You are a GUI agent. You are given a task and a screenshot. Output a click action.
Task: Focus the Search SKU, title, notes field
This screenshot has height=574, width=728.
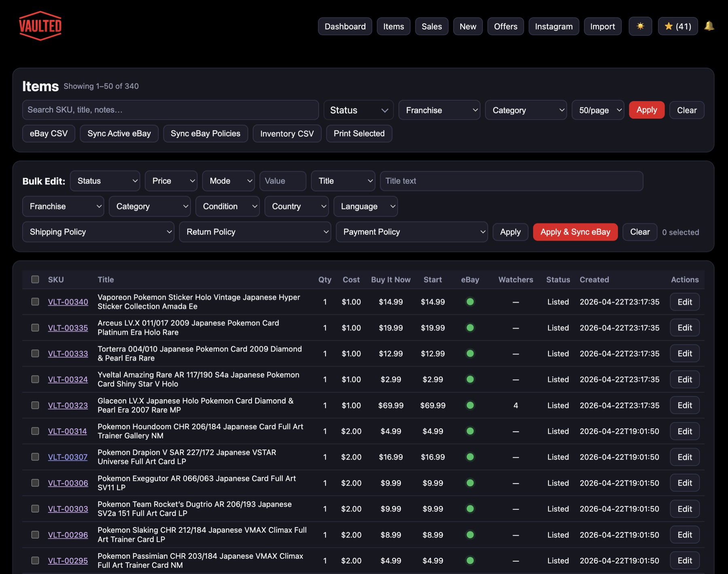pyautogui.click(x=170, y=110)
